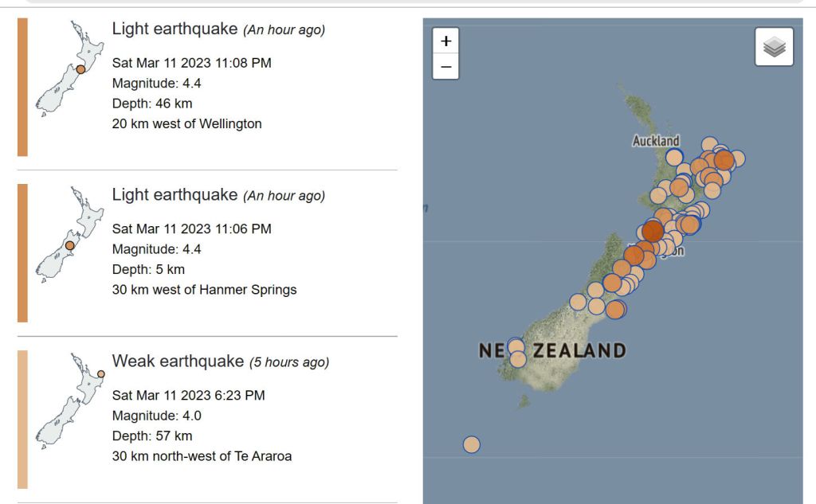Select the darkest quake marker near Wellington
Screen dimensions: 816x504
coord(653,231)
